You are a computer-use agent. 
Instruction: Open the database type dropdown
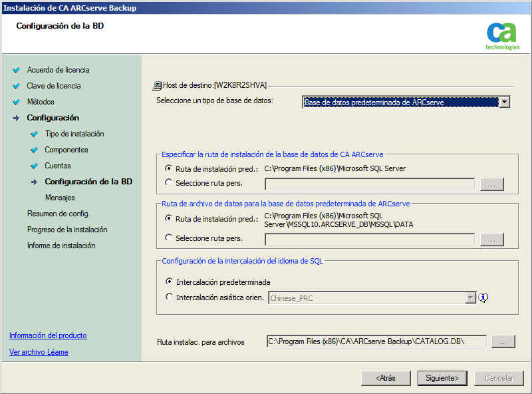(504, 102)
